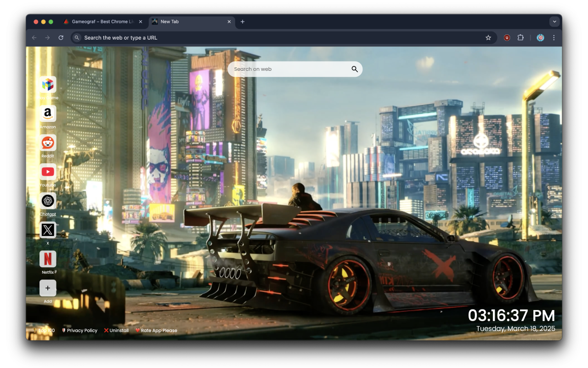Click the date 'Tuesday, March 18, 2025'
Viewport: 588px width, 368px height.
[516, 328]
